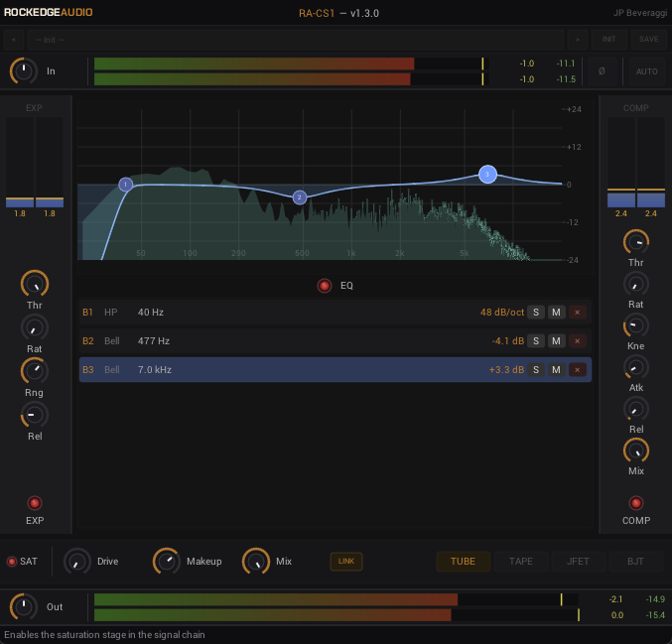Delete band B2 with its X button
The image size is (672, 644).
click(578, 341)
